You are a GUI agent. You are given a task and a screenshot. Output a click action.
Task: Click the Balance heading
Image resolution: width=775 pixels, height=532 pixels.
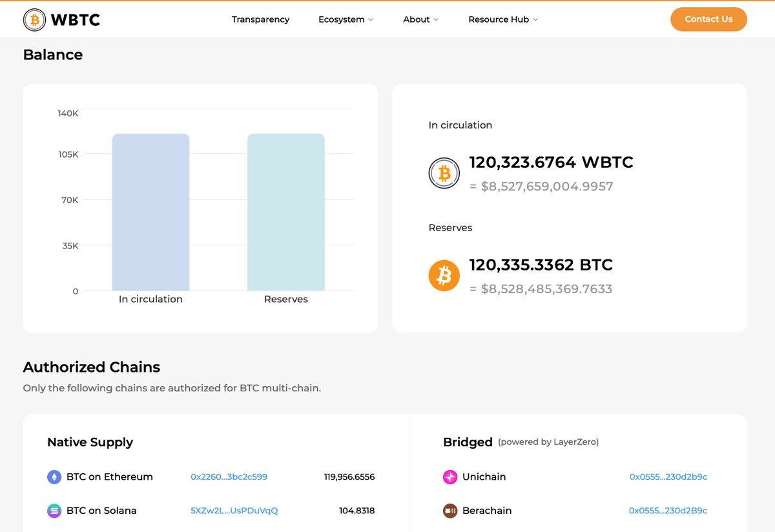coord(53,55)
